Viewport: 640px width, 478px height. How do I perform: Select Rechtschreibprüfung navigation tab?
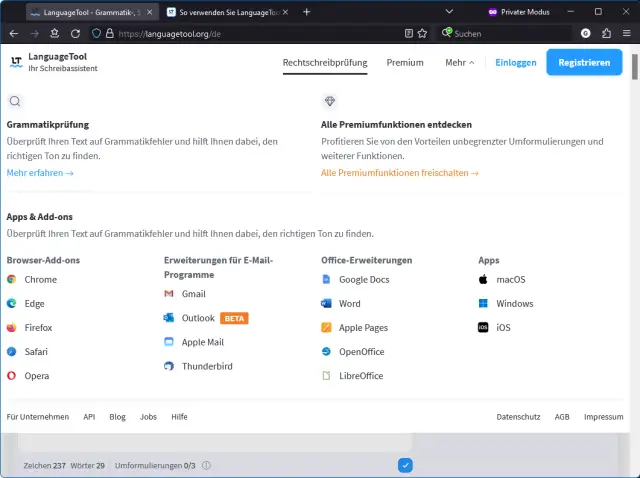325,62
